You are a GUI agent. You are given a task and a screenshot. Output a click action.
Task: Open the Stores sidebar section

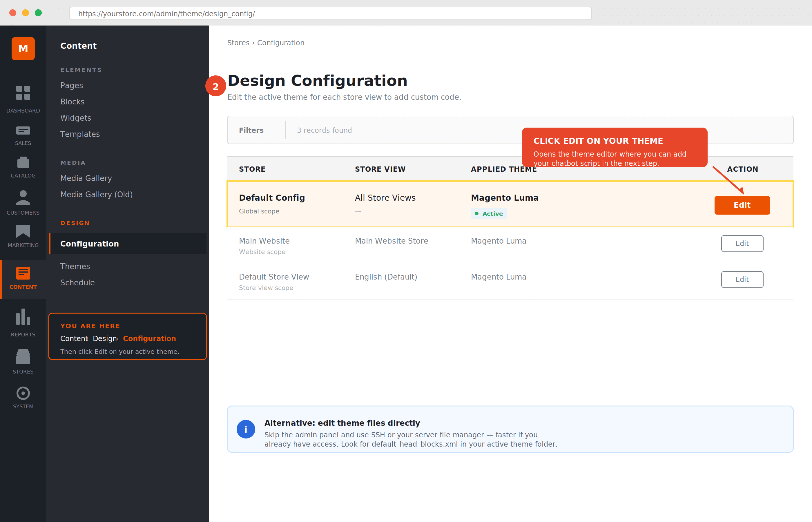point(23,358)
